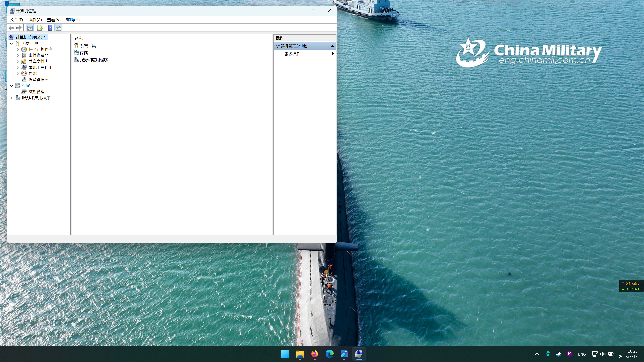Image resolution: width=644 pixels, height=362 pixels.
Task: Toggle the console tree pane toolbar icon
Action: coord(30,28)
